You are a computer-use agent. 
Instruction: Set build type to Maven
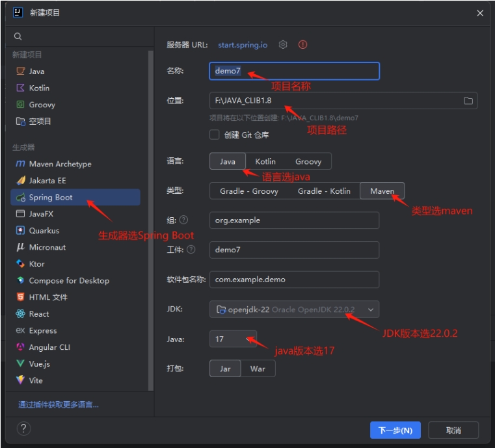382,191
